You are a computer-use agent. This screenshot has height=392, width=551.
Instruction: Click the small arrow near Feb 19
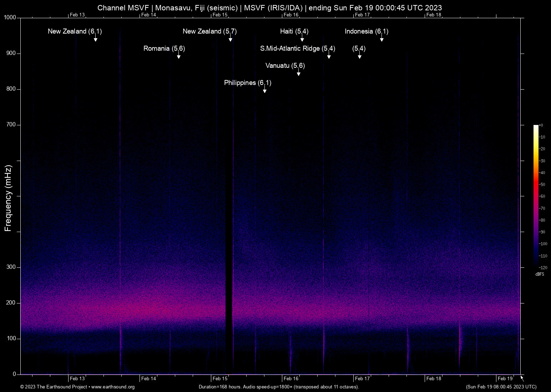click(521, 379)
